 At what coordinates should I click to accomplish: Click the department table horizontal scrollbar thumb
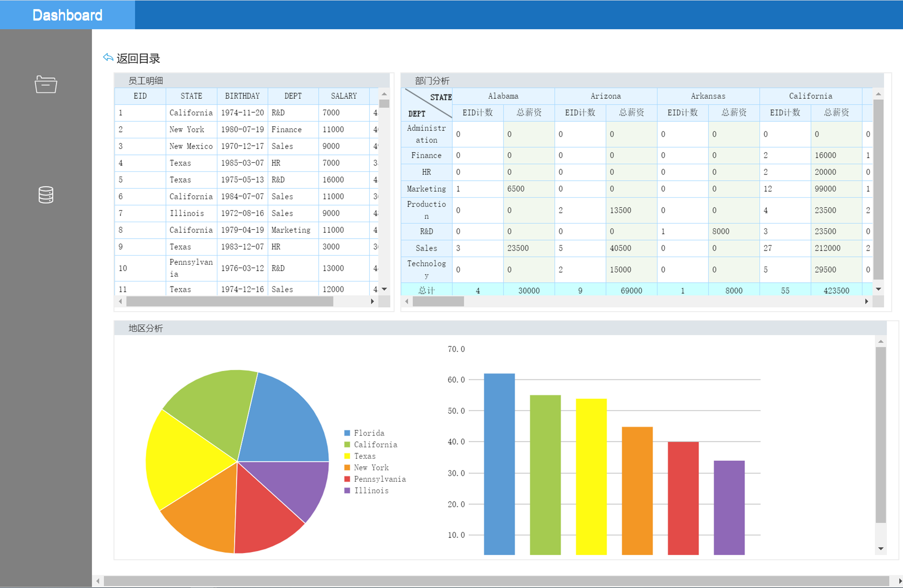[438, 302]
